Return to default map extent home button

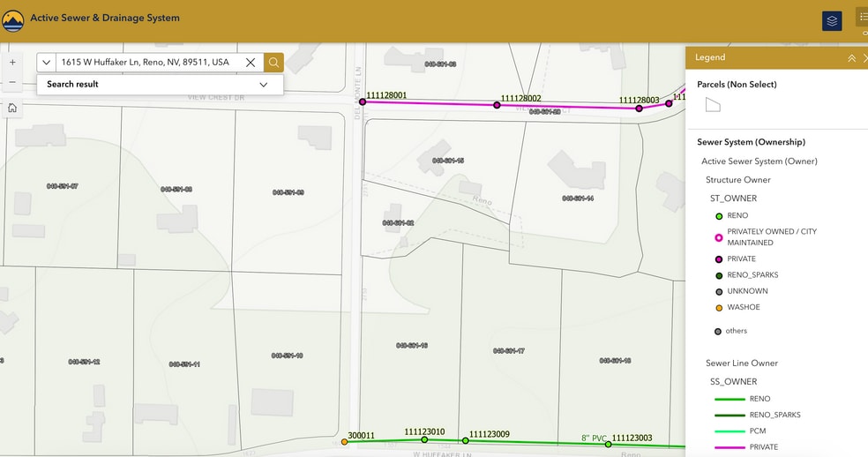pyautogui.click(x=12, y=108)
